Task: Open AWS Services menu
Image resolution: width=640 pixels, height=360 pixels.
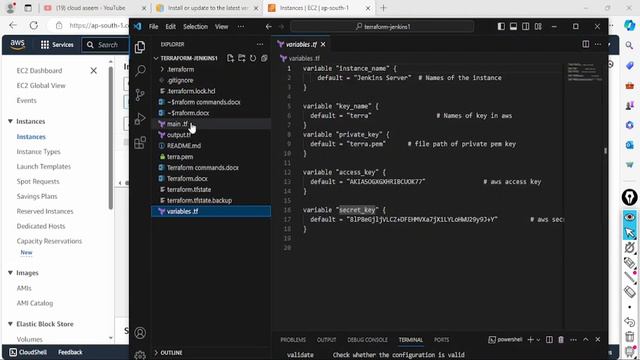Action: (57, 44)
